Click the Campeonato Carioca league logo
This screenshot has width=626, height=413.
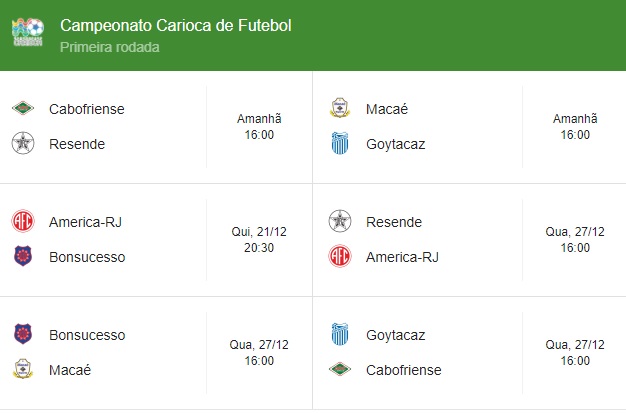click(28, 32)
